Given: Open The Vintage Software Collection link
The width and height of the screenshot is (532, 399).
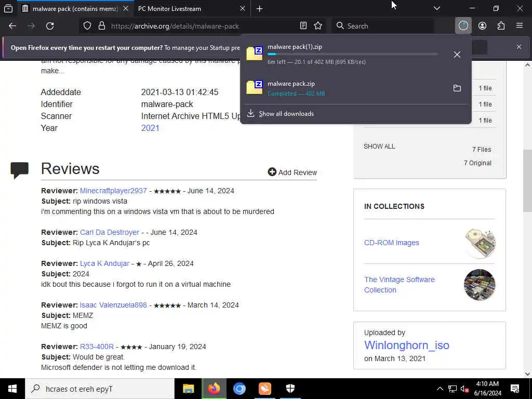Looking at the screenshot, I should coord(400,285).
